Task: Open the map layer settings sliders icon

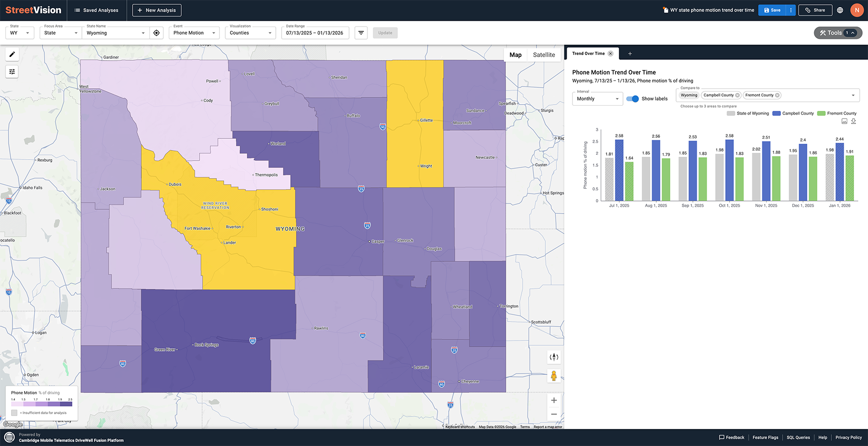Action: (12, 71)
